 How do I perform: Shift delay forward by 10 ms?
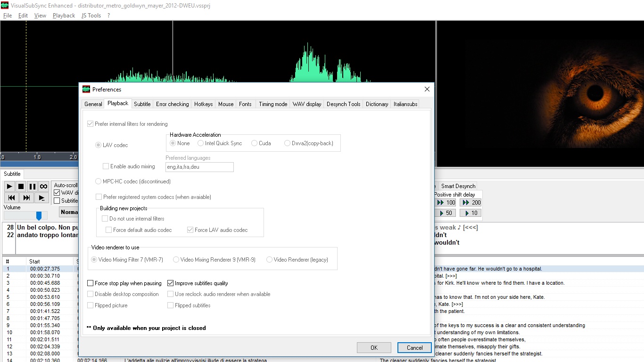[471, 213]
